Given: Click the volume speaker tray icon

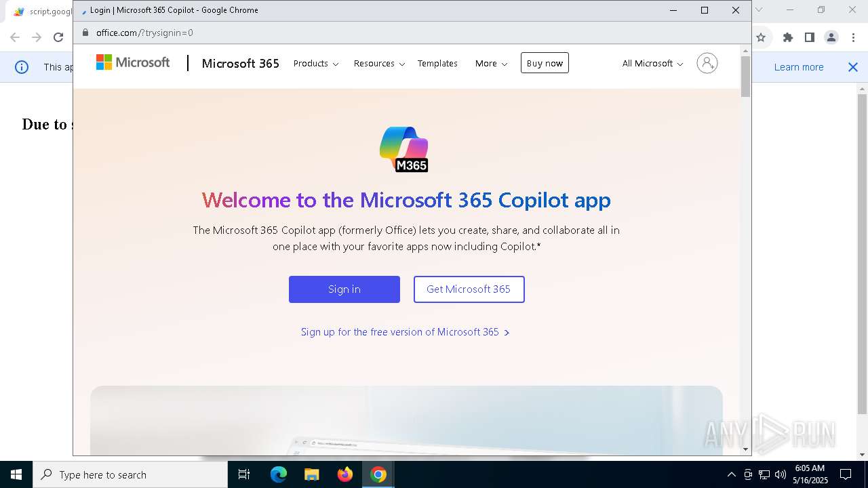Looking at the screenshot, I should (x=780, y=474).
